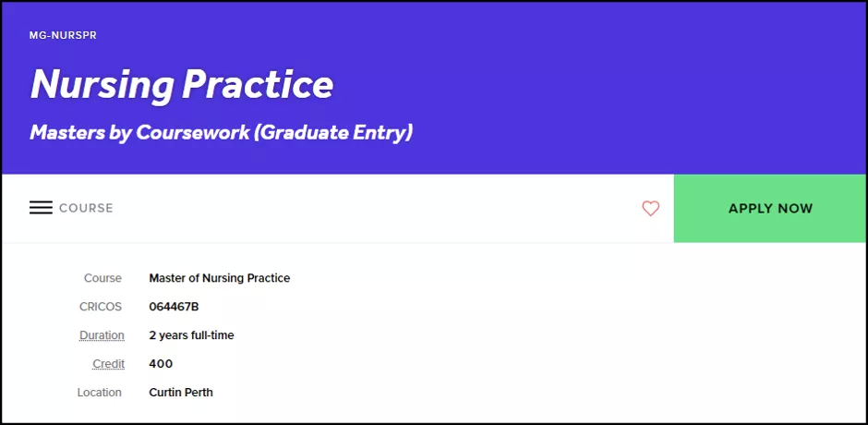
Task: Toggle the heart favourite icon
Action: coord(650,209)
